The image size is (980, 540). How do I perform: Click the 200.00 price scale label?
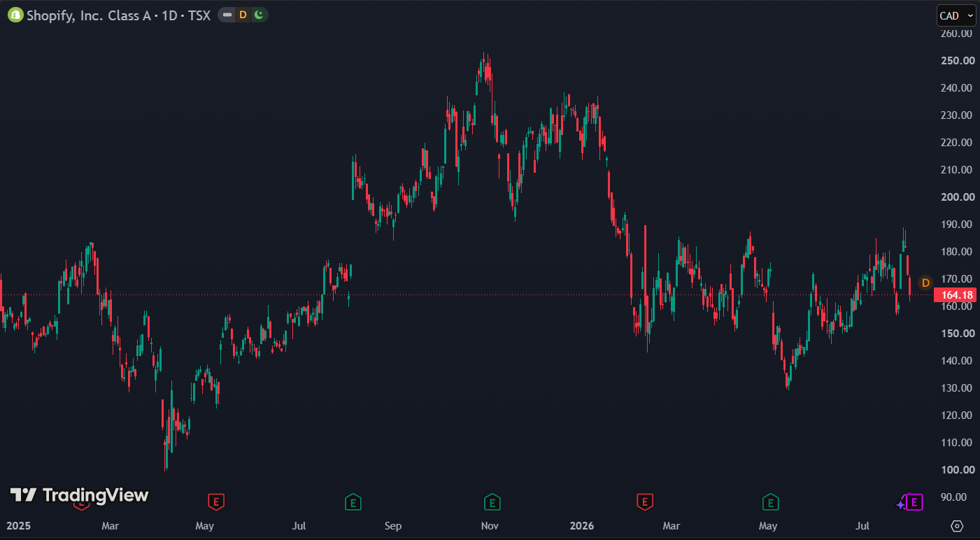958,197
